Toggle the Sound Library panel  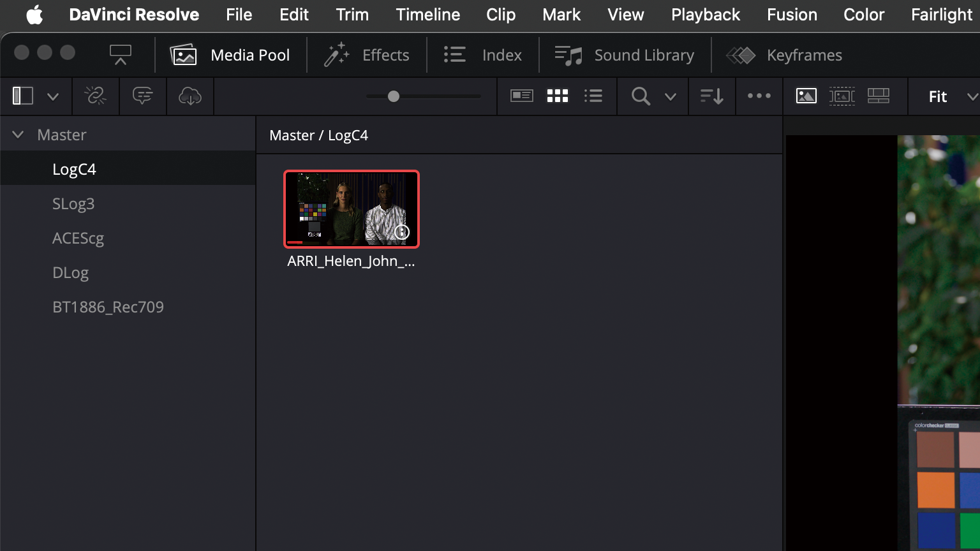coord(624,55)
